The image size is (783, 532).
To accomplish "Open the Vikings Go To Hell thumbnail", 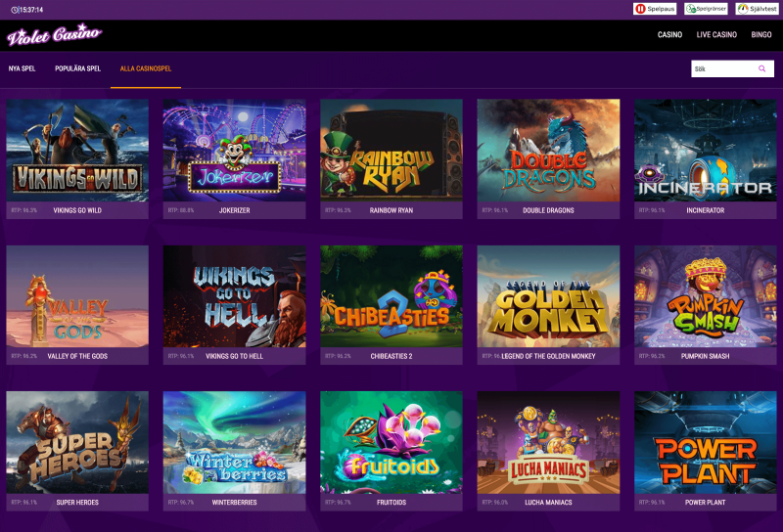I will (x=234, y=296).
